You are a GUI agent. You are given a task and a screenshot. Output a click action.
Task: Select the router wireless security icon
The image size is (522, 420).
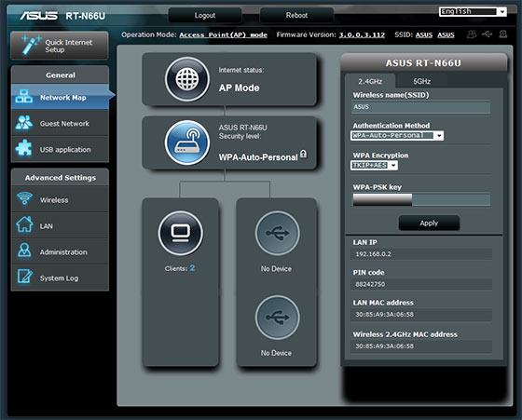[x=187, y=142]
